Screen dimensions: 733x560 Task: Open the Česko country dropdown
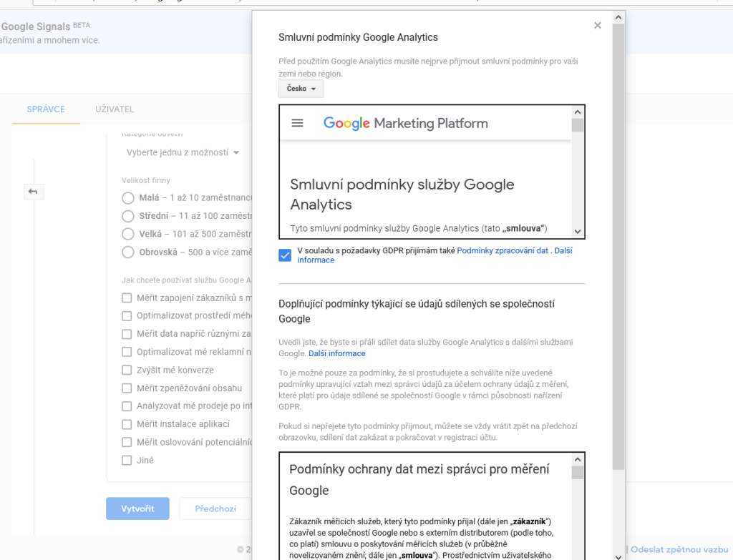[301, 88]
